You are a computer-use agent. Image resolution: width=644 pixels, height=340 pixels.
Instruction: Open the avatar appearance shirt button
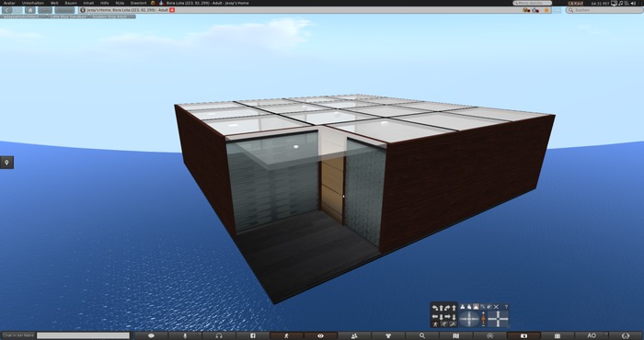[387, 335]
